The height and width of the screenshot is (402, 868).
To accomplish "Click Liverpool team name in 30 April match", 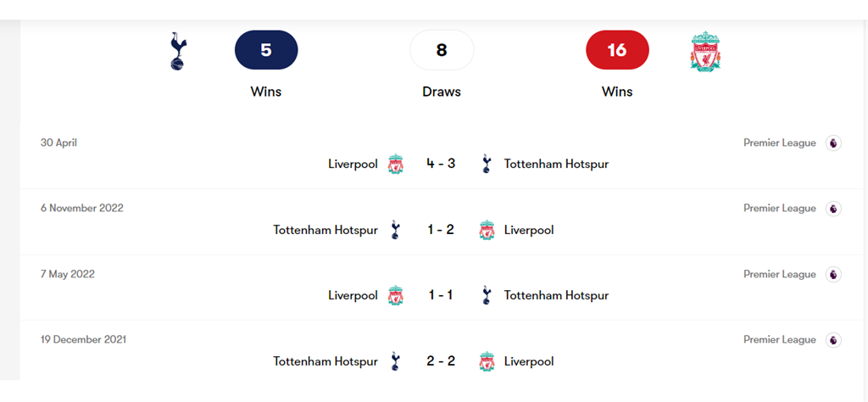I will coord(353,165).
